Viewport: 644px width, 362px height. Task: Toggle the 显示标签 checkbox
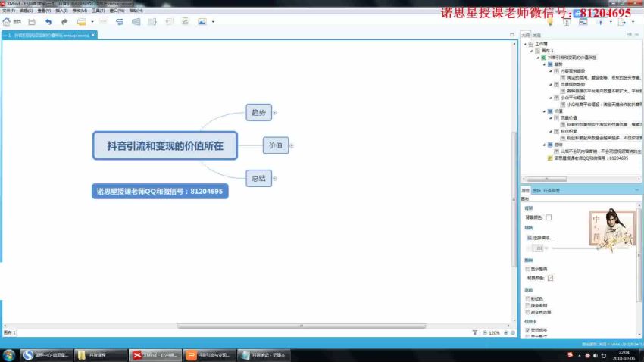coord(527,330)
